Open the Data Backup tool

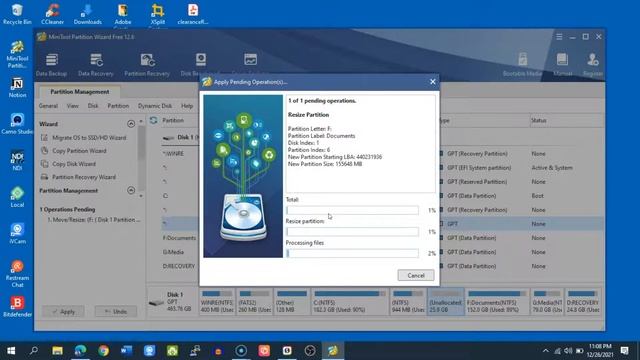click(51, 64)
